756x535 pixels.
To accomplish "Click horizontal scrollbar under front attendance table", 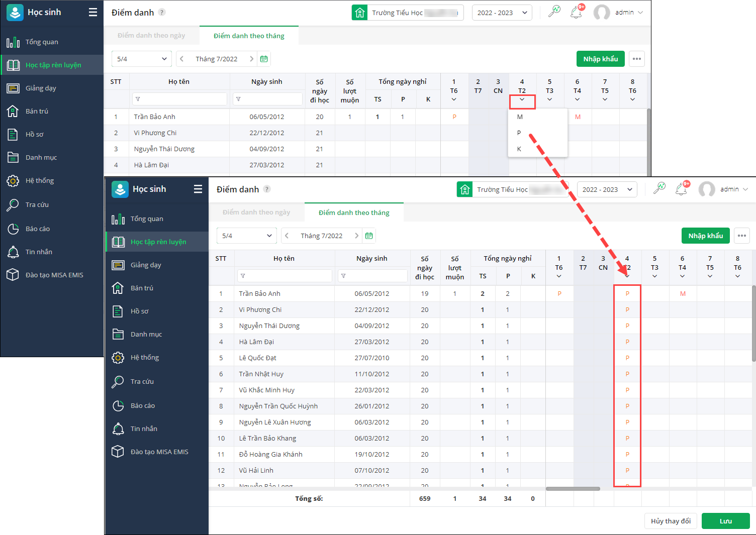I will tap(573, 489).
